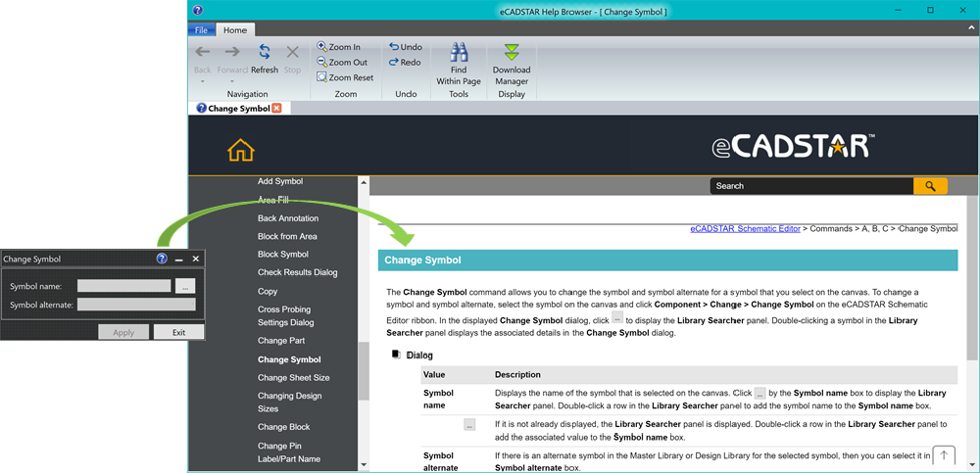
Task: Click the Change Symbol heading banner
Action: point(667,260)
